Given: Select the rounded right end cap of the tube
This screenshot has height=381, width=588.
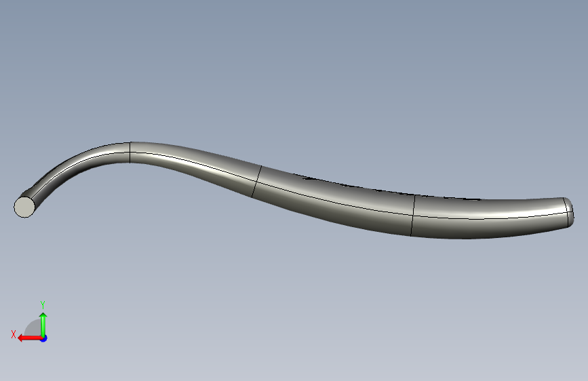Looking at the screenshot, I should click(569, 212).
